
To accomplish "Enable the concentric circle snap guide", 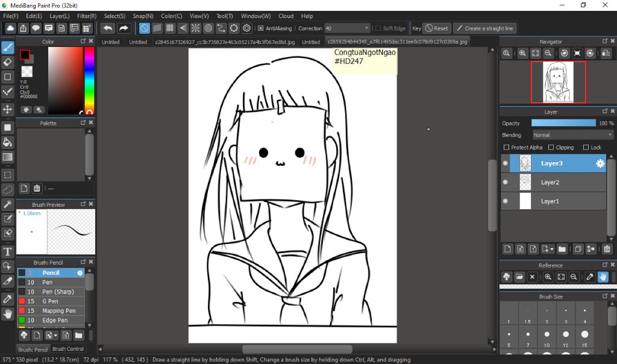I will pos(208,28).
